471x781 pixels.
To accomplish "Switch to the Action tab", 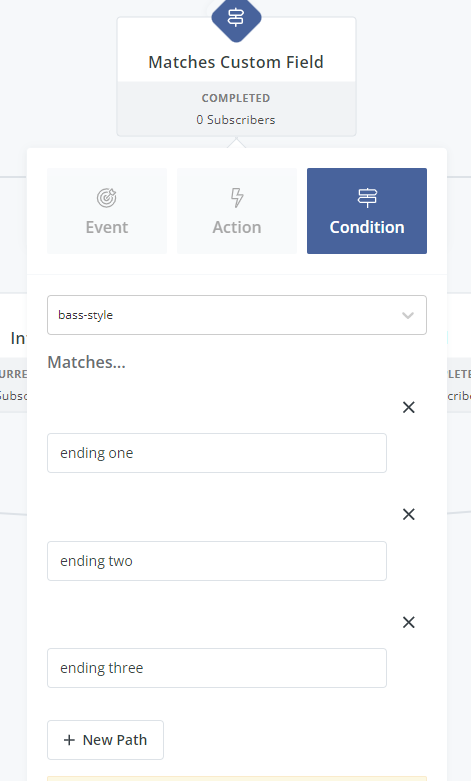I will (237, 211).
